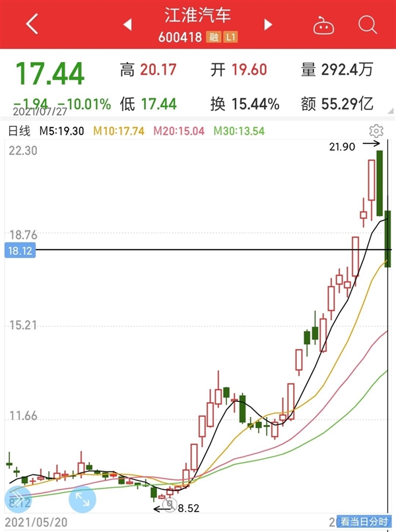
Task: Go to previous stock with left triangle
Action: click(x=128, y=25)
